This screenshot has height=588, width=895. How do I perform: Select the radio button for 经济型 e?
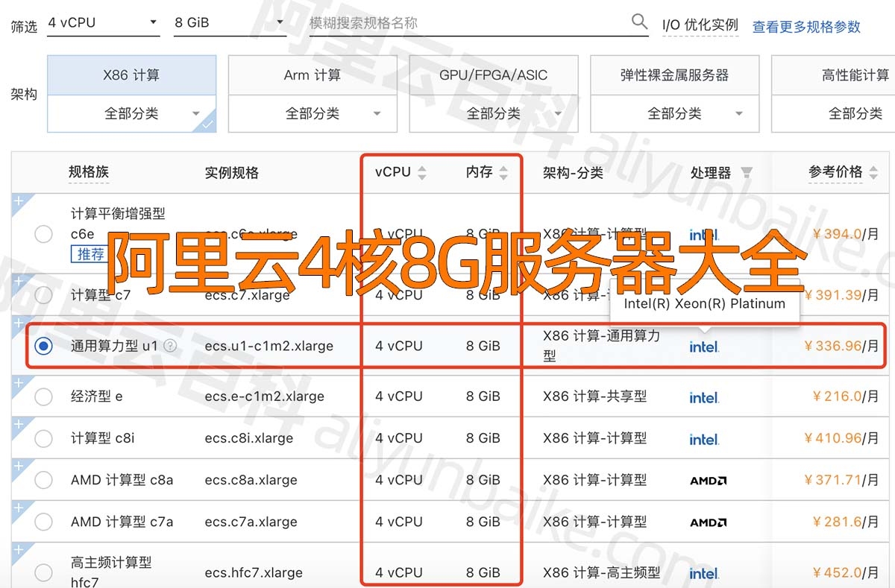tap(43, 396)
